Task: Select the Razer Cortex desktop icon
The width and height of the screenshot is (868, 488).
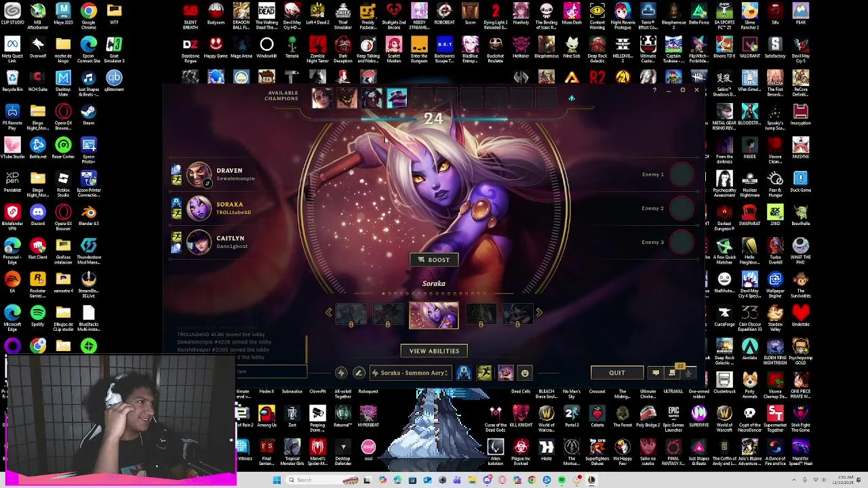Action: pos(63,148)
